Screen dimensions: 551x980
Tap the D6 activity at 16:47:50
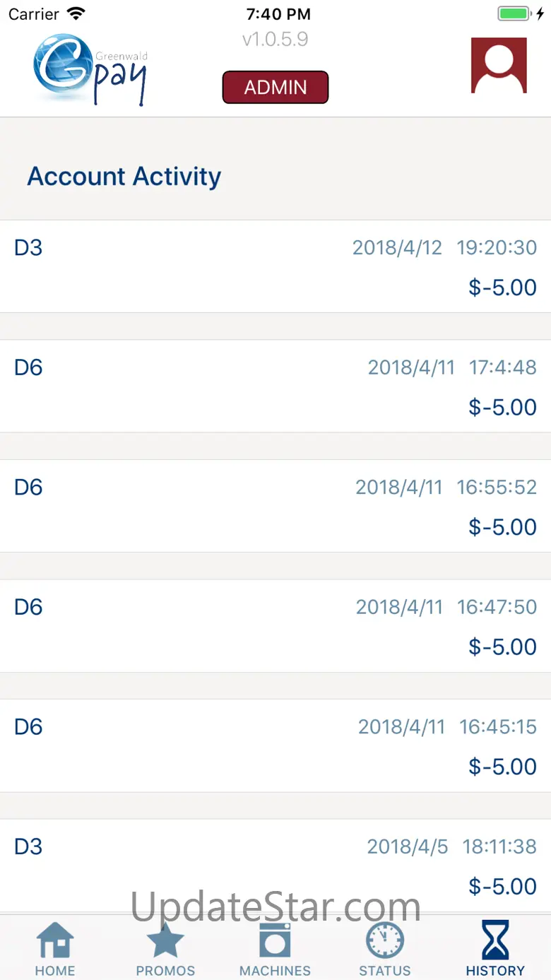tap(275, 625)
